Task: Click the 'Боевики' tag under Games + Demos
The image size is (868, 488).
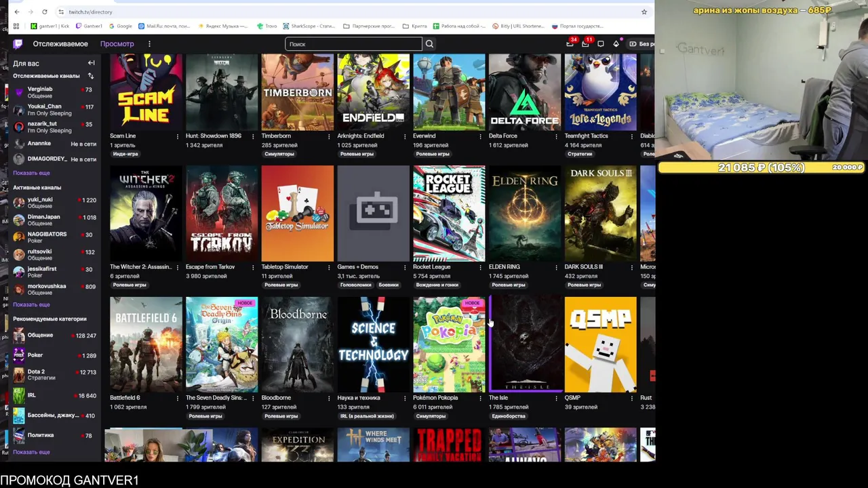Action: pyautogui.click(x=389, y=285)
